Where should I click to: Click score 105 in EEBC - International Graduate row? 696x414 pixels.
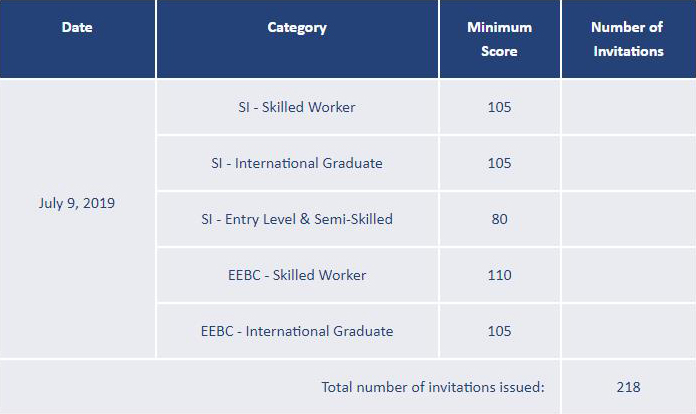[x=499, y=331]
